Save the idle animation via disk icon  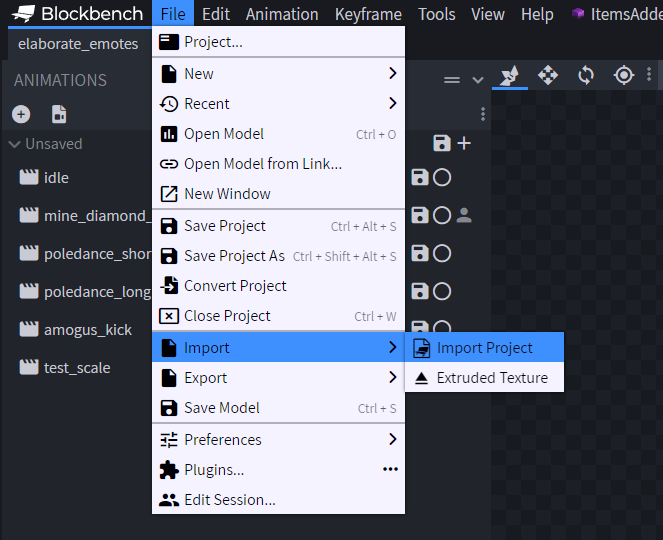[x=420, y=177]
